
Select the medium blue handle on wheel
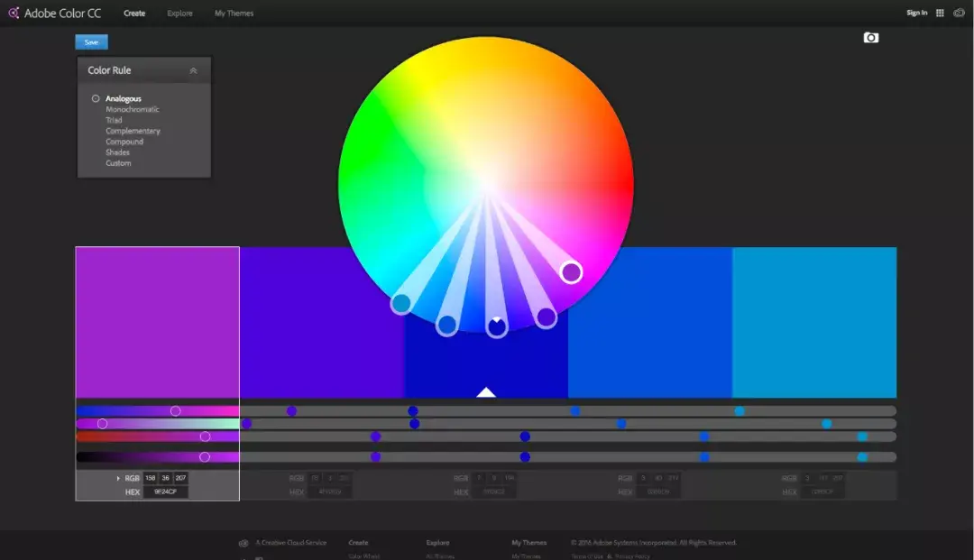click(x=446, y=325)
